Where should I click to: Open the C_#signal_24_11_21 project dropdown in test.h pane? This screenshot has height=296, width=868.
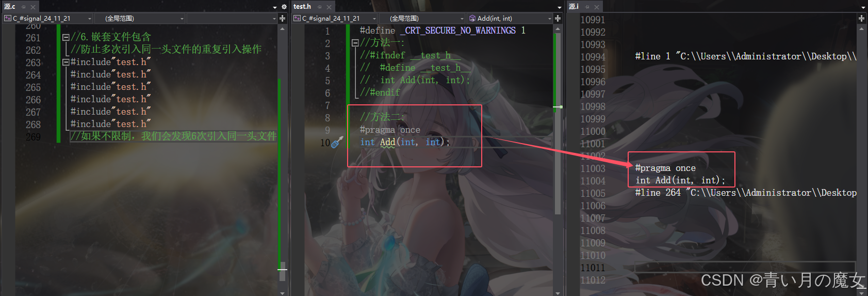click(335, 18)
